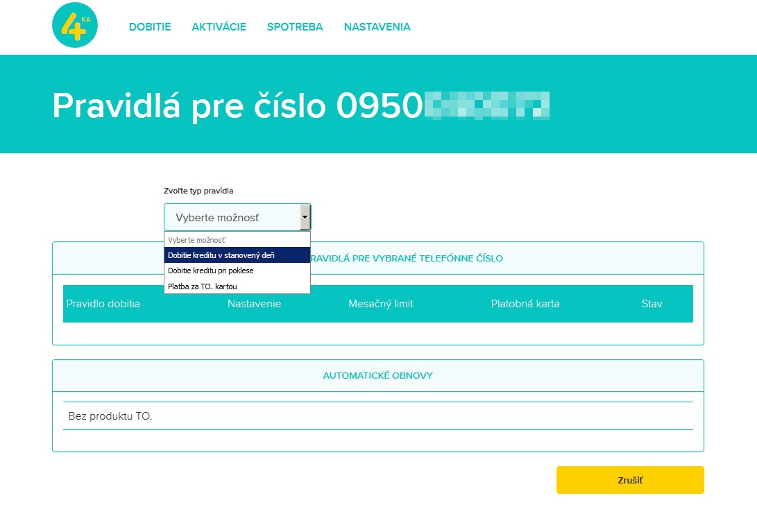Choose 'Dobitie kreditu v stanovený deň' option

[x=237, y=255]
